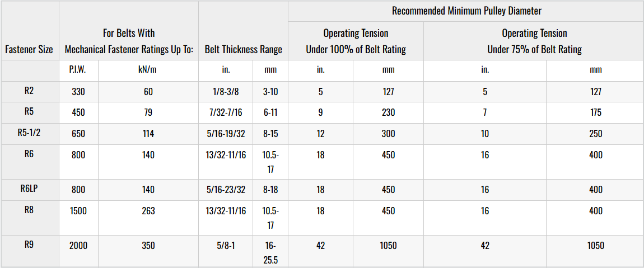Image resolution: width=644 pixels, height=268 pixels.
Task: Click the 2000 P.I.W. rating cell
Action: tap(78, 246)
